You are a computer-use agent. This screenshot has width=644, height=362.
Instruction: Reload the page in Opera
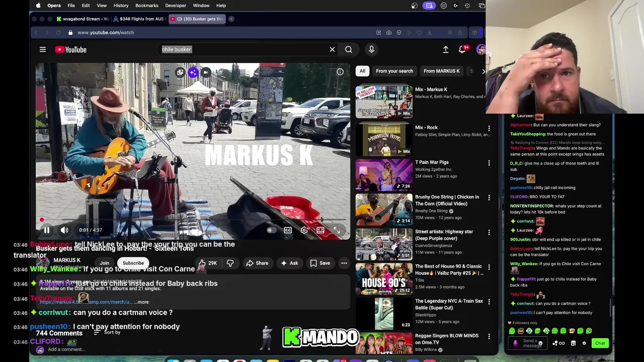(x=58, y=33)
